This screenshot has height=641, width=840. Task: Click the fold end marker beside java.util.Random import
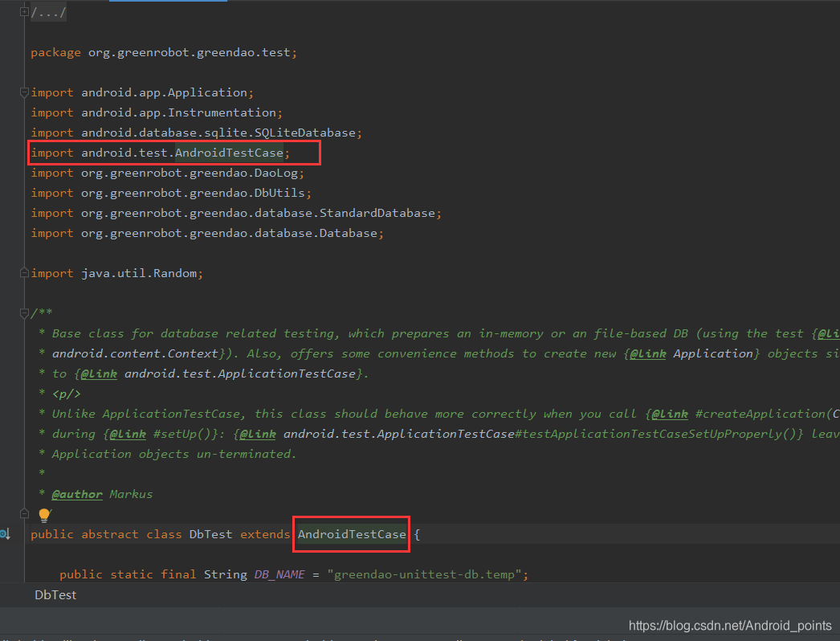point(24,273)
